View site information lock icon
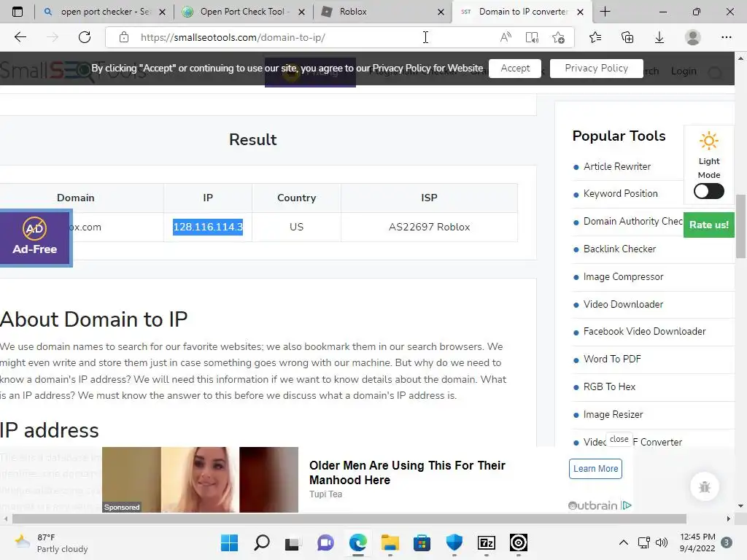The image size is (747, 560). point(124,37)
